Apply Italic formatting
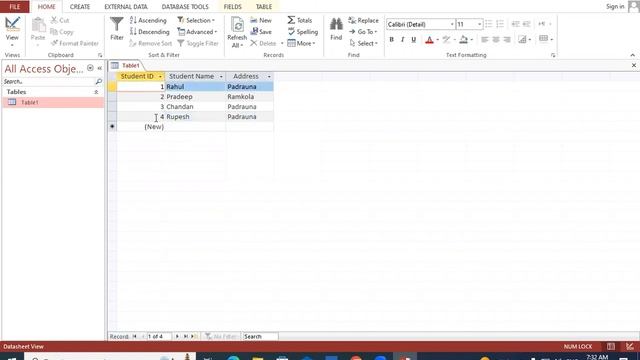640x360 pixels. tap(402, 40)
